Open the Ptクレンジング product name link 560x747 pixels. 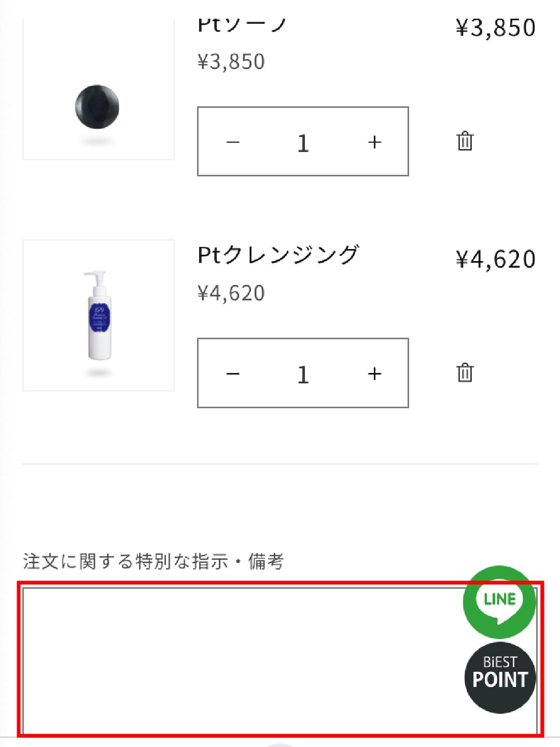click(x=278, y=255)
